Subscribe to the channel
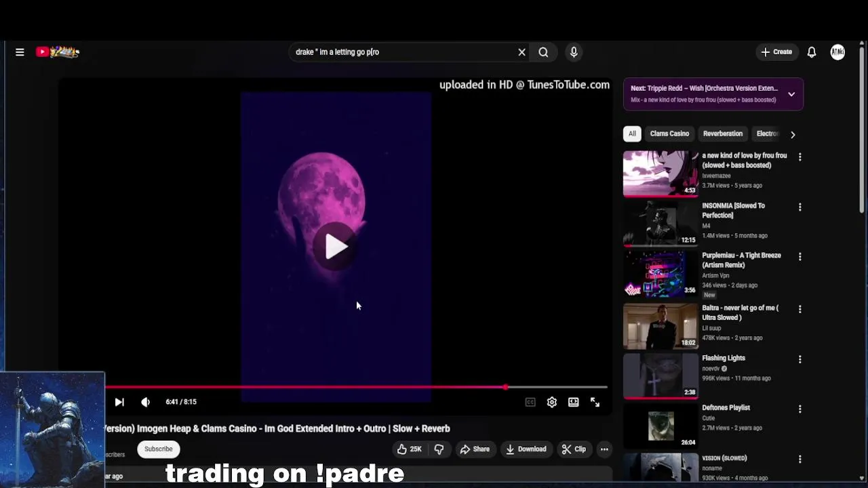Viewport: 868px width, 488px height. click(x=158, y=449)
